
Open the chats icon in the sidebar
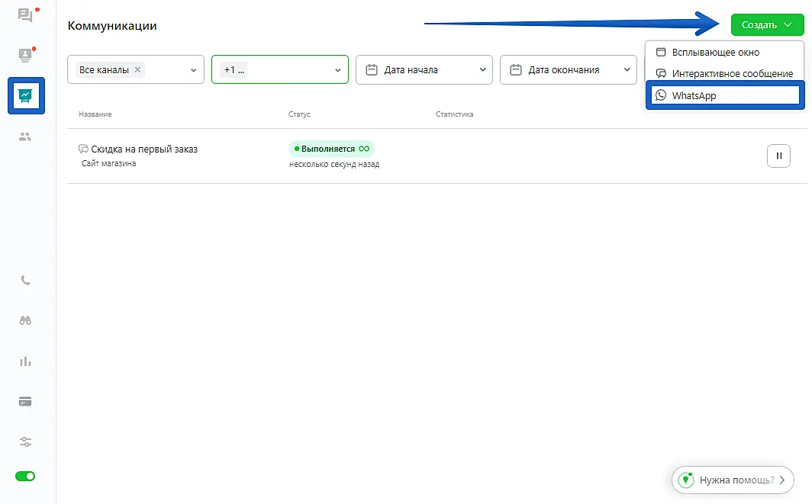click(25, 15)
